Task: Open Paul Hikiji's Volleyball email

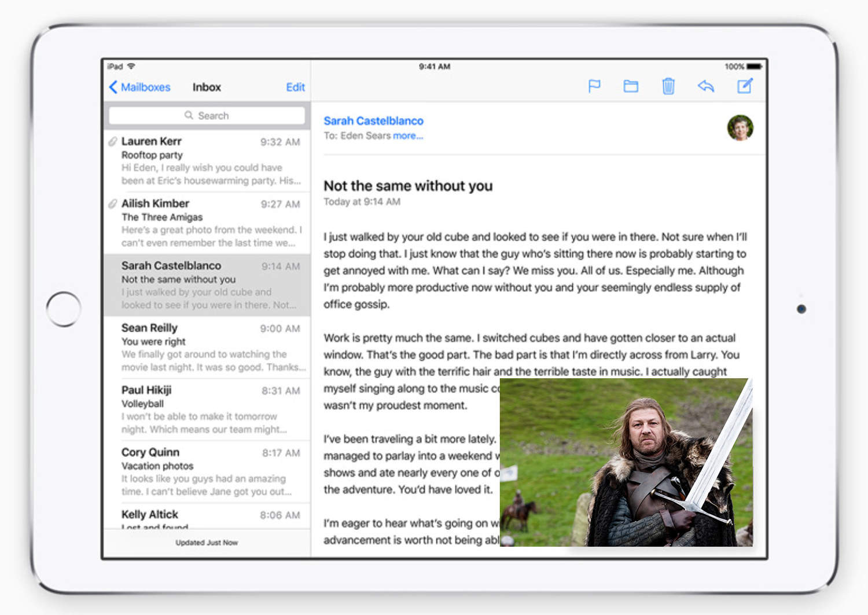Action: (x=207, y=409)
